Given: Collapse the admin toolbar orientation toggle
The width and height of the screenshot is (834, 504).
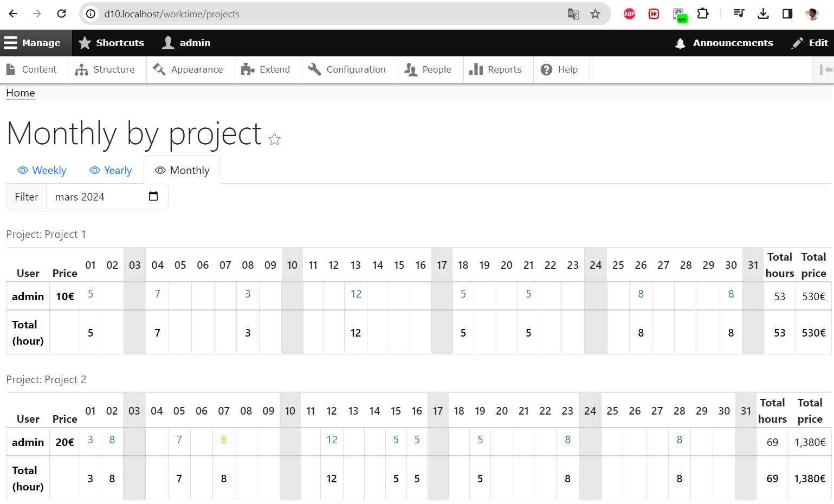Looking at the screenshot, I should [x=825, y=69].
